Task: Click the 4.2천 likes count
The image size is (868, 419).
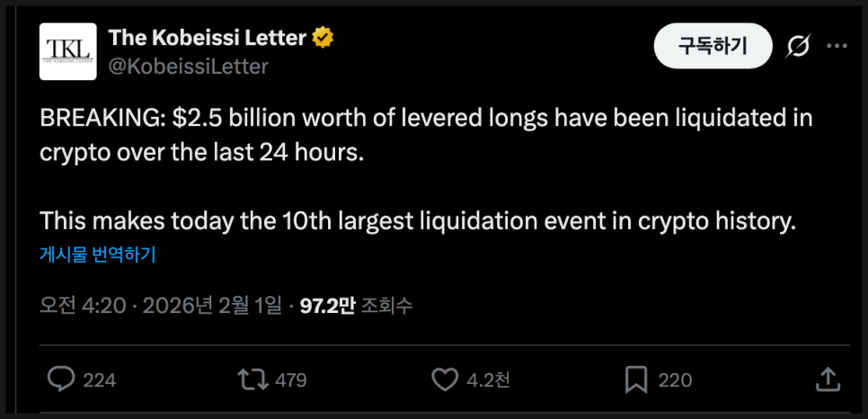Action: pyautogui.click(x=490, y=380)
